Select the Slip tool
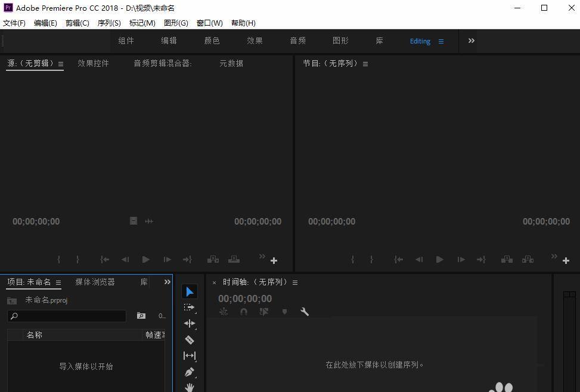 point(190,356)
